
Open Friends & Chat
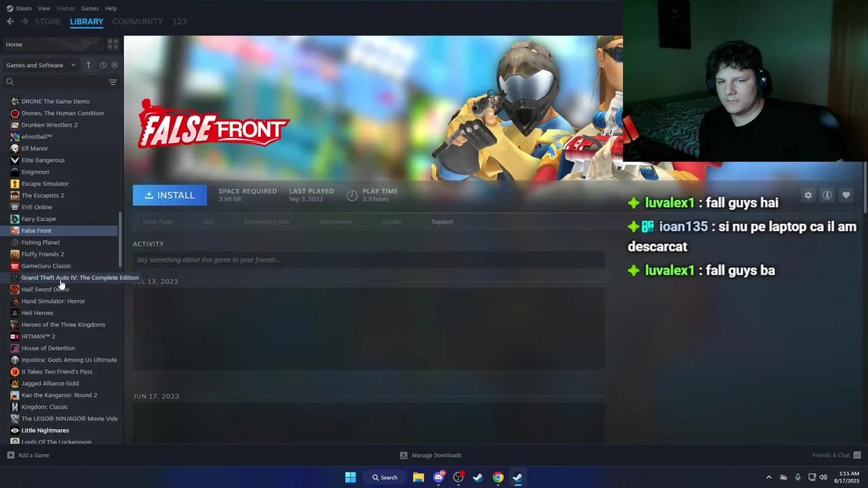point(837,455)
